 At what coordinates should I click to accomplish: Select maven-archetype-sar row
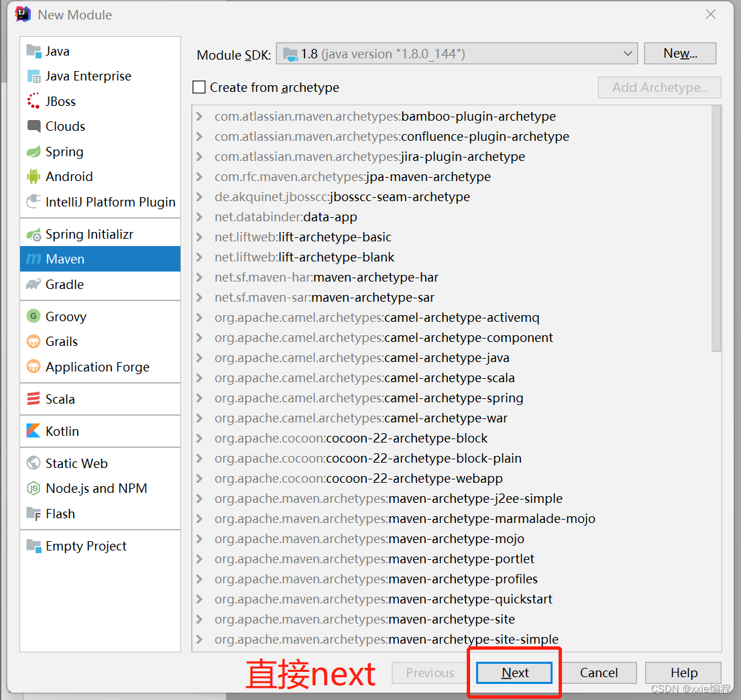tap(452, 297)
